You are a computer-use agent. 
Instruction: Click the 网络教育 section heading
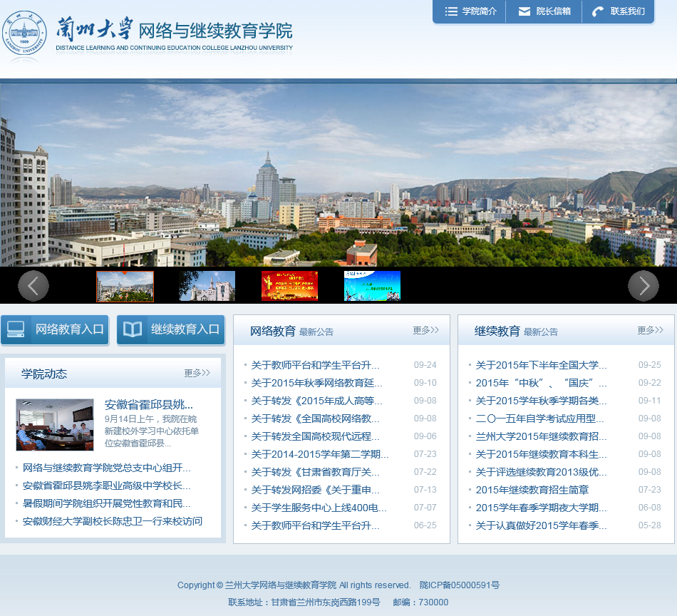pyautogui.click(x=273, y=332)
